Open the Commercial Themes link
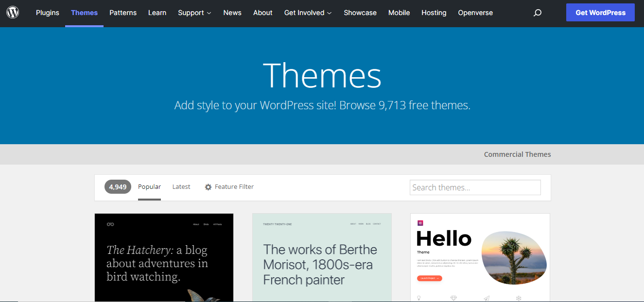This screenshot has height=302, width=644. click(517, 154)
